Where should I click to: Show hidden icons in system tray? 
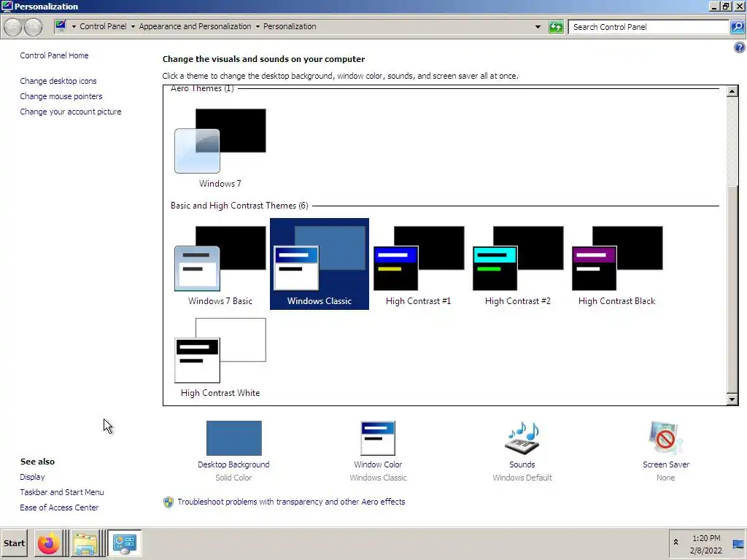pyautogui.click(x=676, y=542)
